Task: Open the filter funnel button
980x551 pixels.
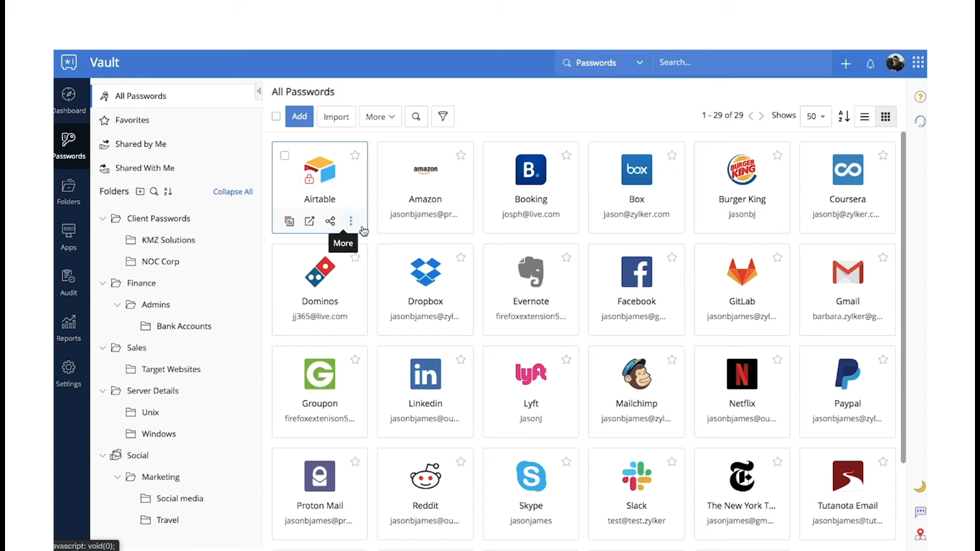Action: point(443,116)
